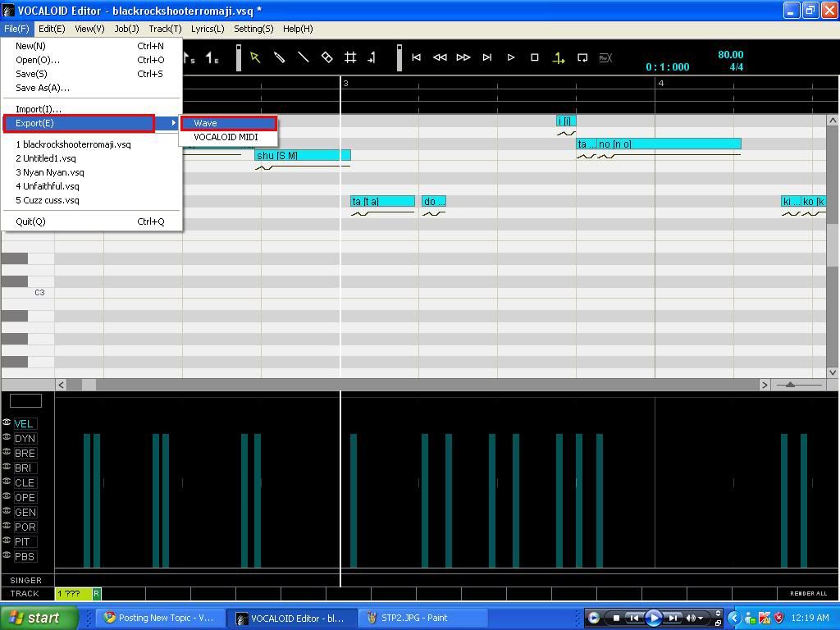Screen dimensions: 840x630
Task: Click the Paint icon in the taskbar
Action: click(x=372, y=618)
